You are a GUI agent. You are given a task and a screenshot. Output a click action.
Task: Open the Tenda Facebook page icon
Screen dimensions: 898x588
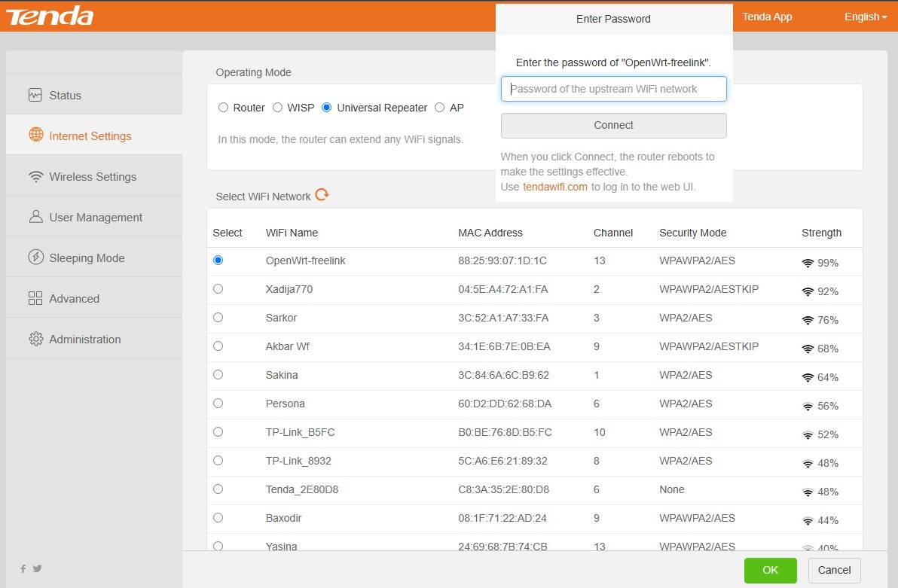pyautogui.click(x=23, y=568)
